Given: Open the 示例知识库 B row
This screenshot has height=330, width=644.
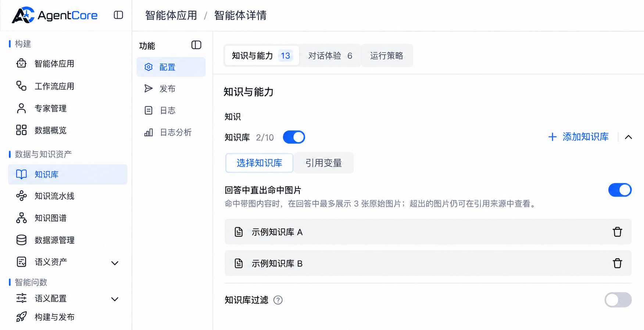Looking at the screenshot, I should click(428, 263).
